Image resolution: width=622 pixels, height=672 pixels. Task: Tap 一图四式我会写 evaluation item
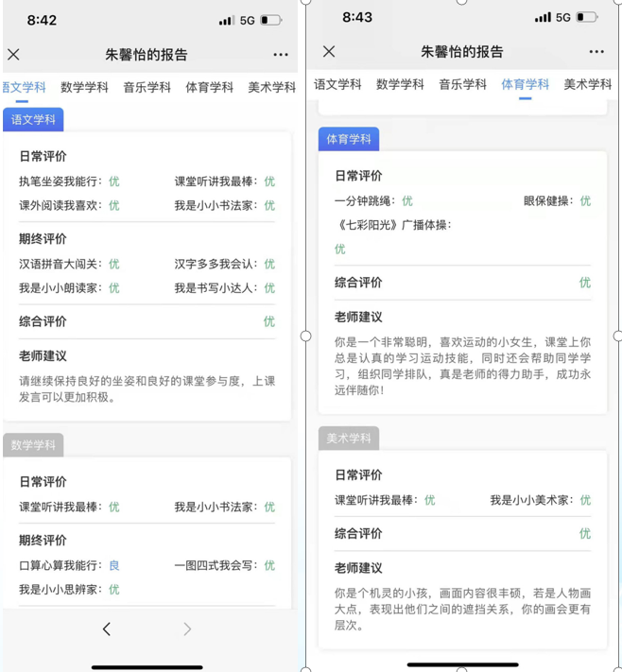point(224,565)
